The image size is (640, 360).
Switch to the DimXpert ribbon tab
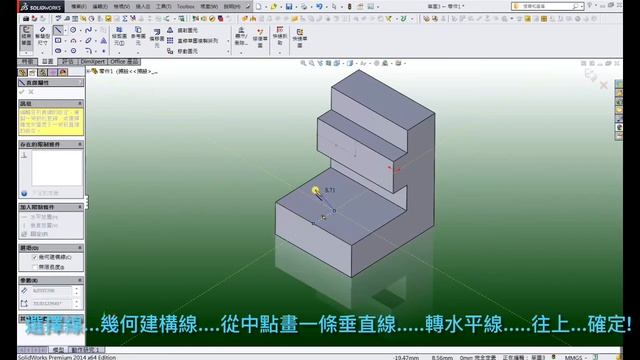(x=92, y=62)
